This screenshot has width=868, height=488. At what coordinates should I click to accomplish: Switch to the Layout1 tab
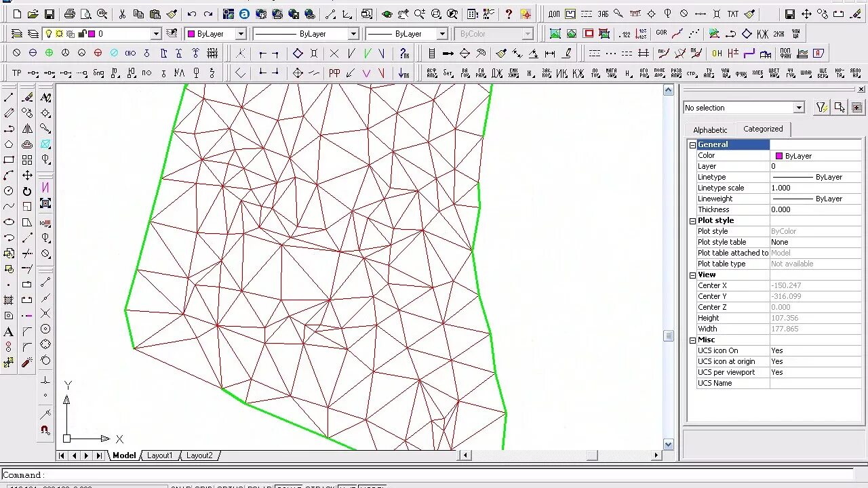pos(160,455)
